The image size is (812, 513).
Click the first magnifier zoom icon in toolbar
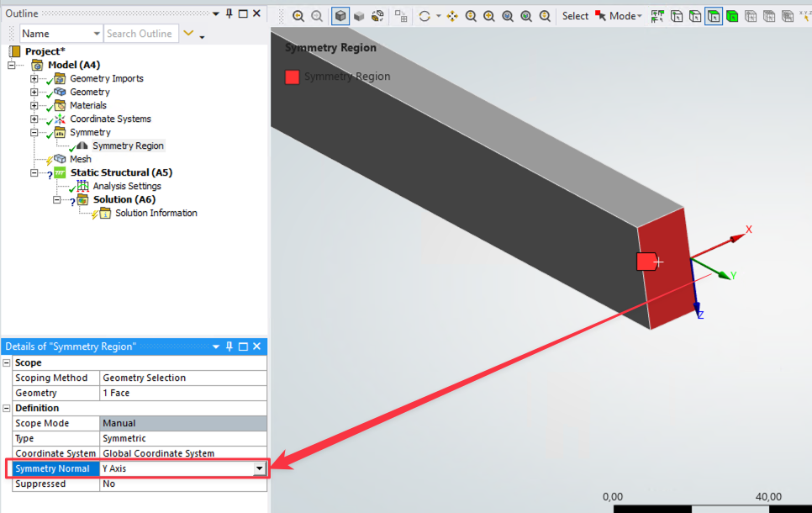pyautogui.click(x=298, y=16)
